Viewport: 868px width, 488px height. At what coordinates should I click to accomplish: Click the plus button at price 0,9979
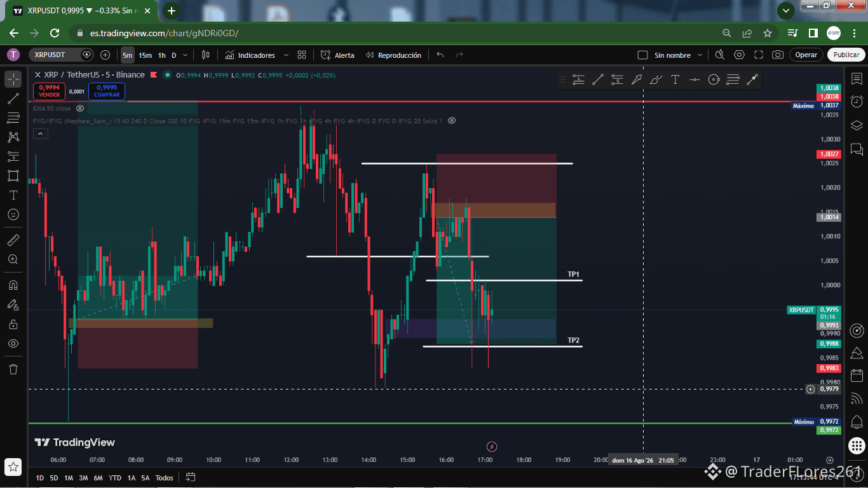(x=810, y=389)
